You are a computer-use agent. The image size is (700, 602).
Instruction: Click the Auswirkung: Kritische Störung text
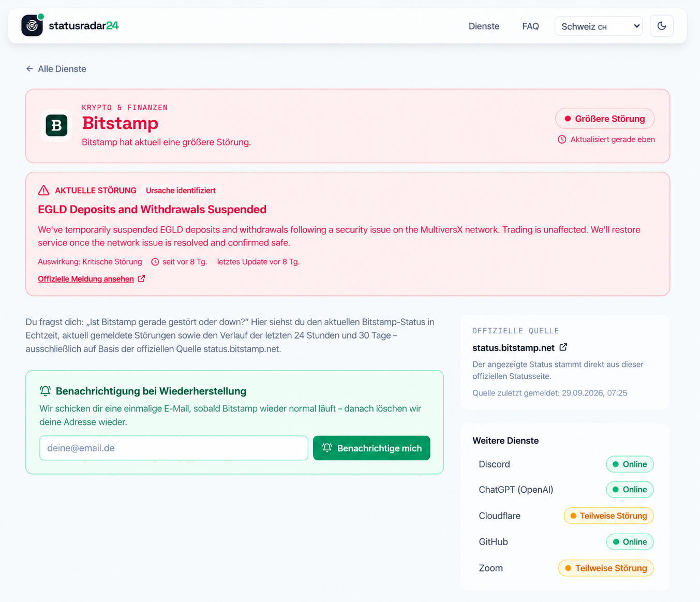(x=90, y=262)
